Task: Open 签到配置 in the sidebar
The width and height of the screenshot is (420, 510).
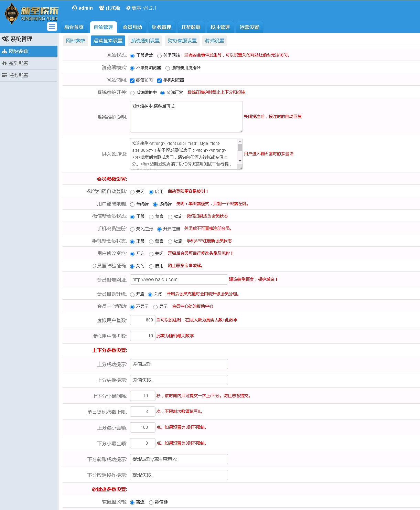Action: pyautogui.click(x=19, y=63)
